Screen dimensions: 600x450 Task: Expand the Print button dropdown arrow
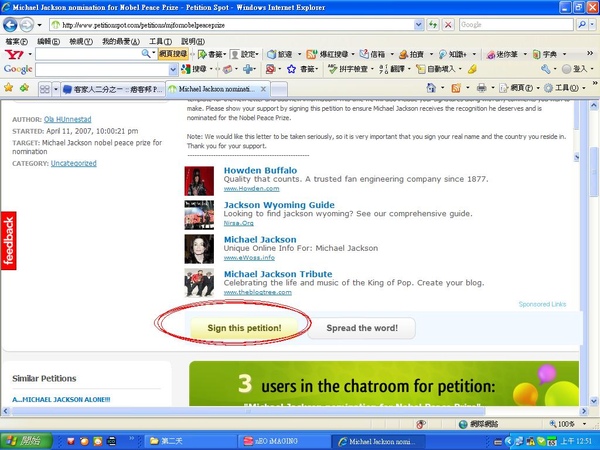coord(492,88)
